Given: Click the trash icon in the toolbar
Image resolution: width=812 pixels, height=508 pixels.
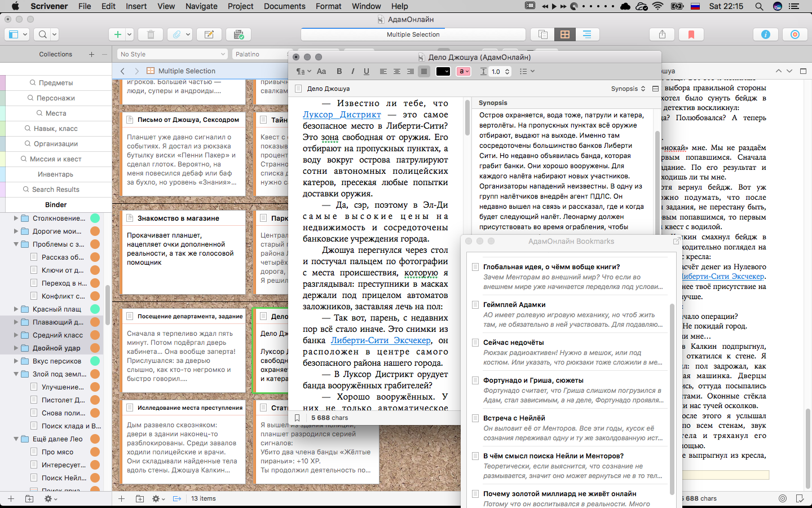Looking at the screenshot, I should pos(151,34).
